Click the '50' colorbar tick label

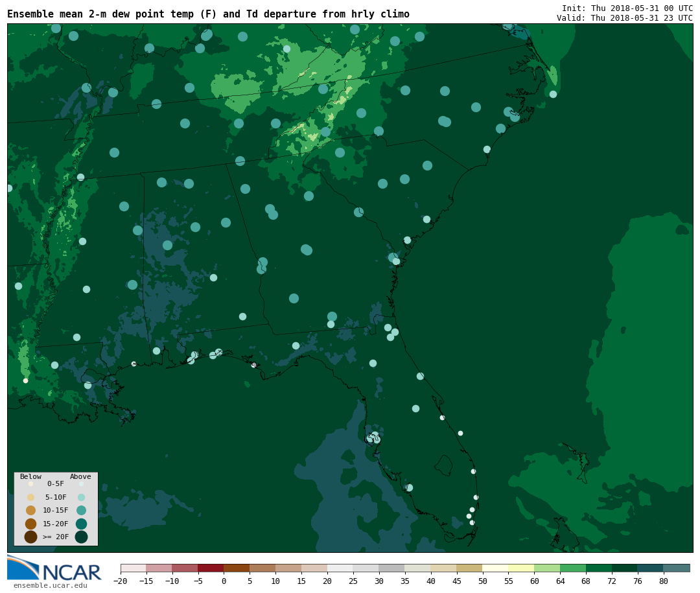coord(483,581)
